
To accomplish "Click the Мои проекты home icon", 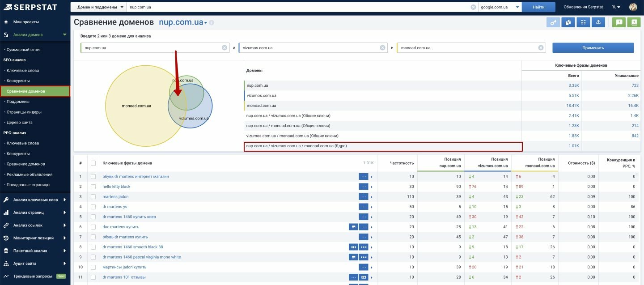I will tap(6, 21).
